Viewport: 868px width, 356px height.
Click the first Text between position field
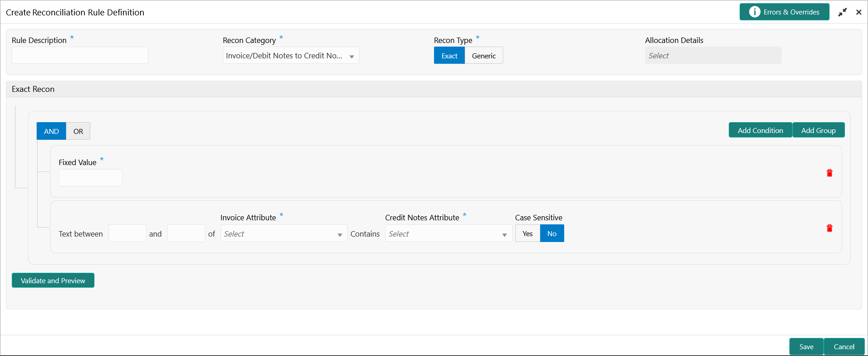(127, 233)
